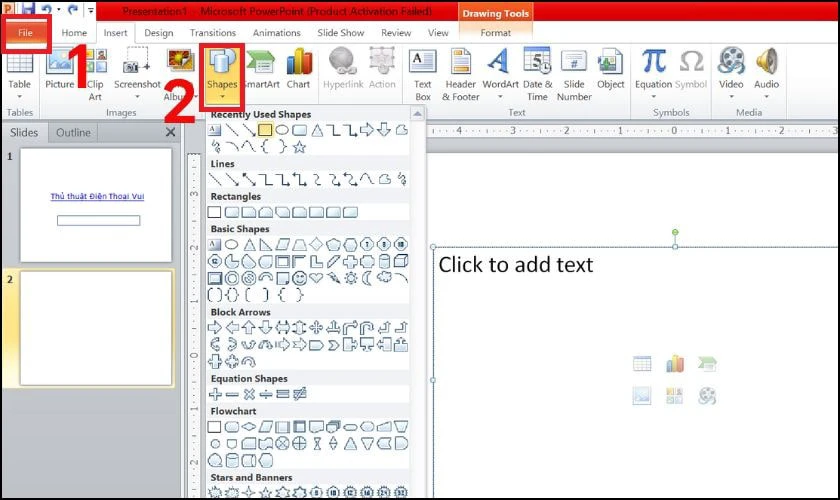Choose the double-arrow line under Lines
Screen dimensions: 840x500
249,180
